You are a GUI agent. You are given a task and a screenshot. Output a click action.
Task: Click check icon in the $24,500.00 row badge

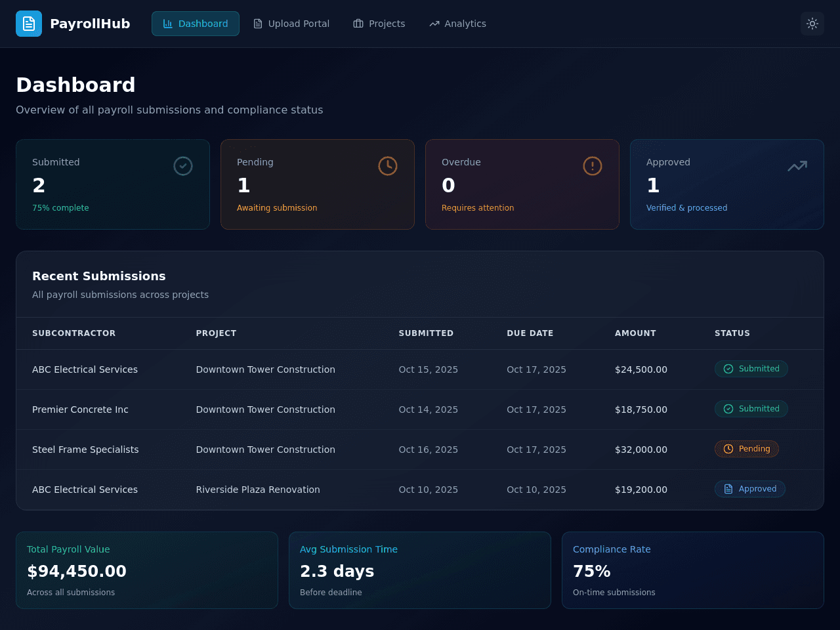coord(728,369)
